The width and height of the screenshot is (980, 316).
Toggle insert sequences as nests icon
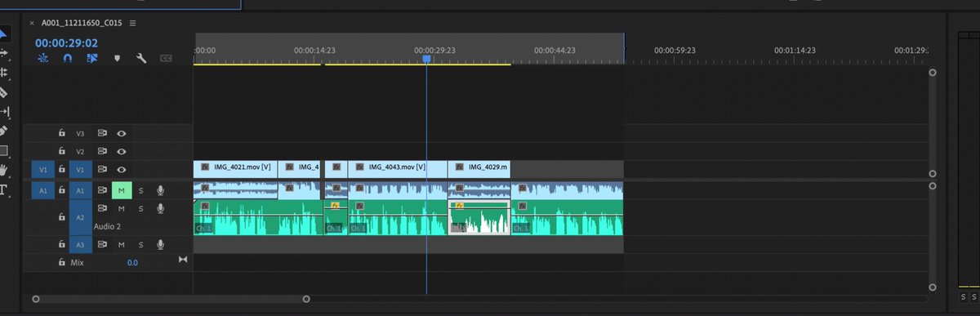tap(43, 58)
